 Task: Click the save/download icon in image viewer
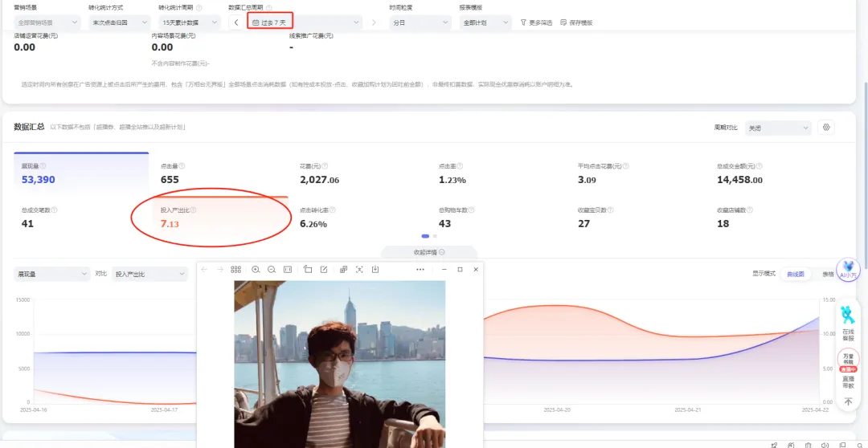click(375, 269)
